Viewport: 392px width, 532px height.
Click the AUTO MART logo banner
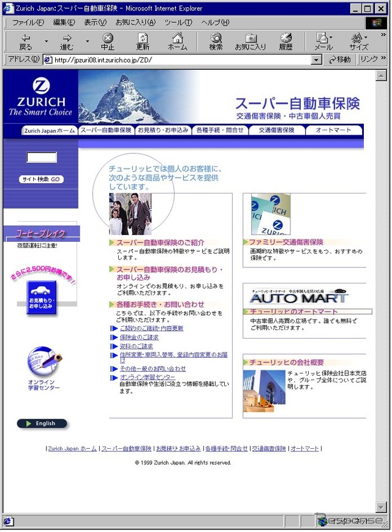pyautogui.click(x=299, y=296)
